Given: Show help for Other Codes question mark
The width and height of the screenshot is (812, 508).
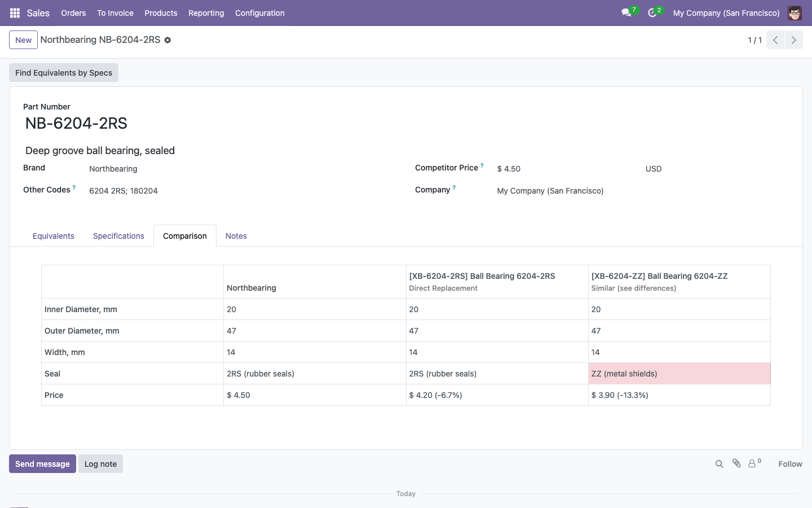Looking at the screenshot, I should pyautogui.click(x=74, y=188).
